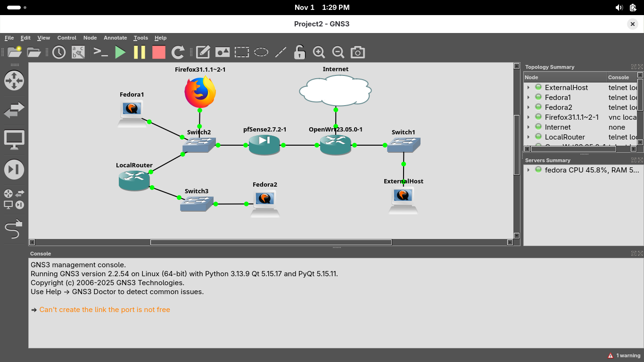Screen dimensions: 644x362
Task: Expand the fedora server in Servers Summary
Action: click(x=528, y=170)
